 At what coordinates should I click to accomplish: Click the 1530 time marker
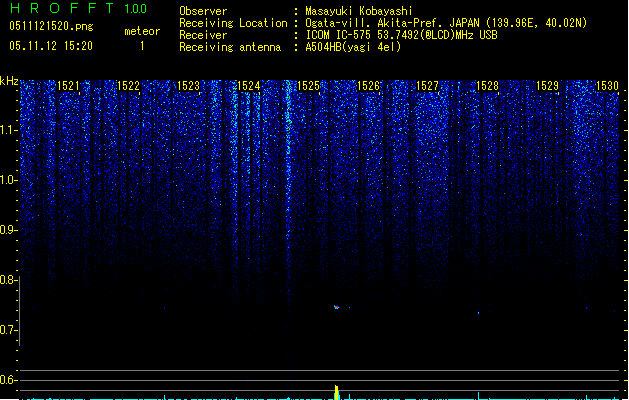[607, 86]
